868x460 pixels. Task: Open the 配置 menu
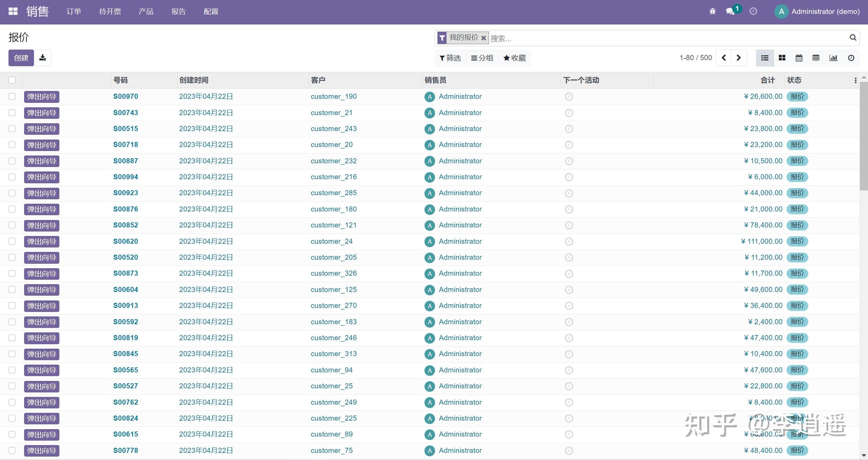[211, 11]
